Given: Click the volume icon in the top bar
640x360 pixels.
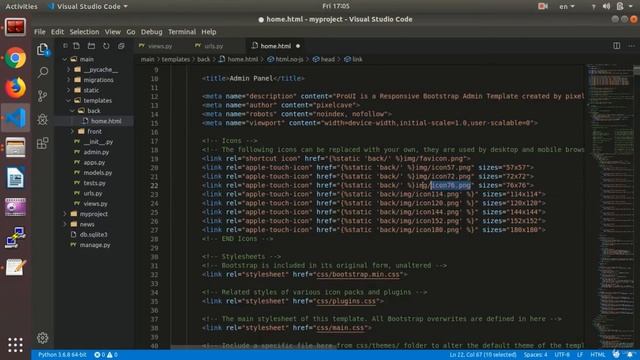Looking at the screenshot, I should pos(607,6).
